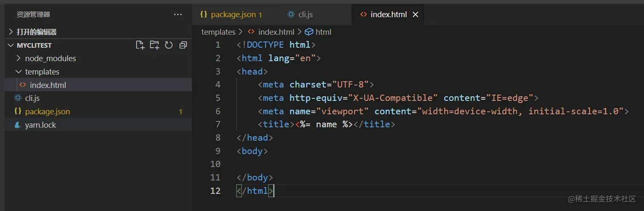Click the "X-UA-Compatible" string
Screen dimensions: 644x211
click(393, 98)
